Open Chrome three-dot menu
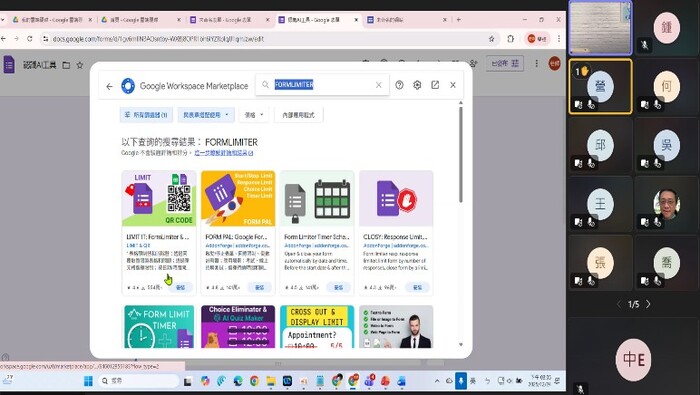The height and width of the screenshot is (395, 700). (559, 39)
